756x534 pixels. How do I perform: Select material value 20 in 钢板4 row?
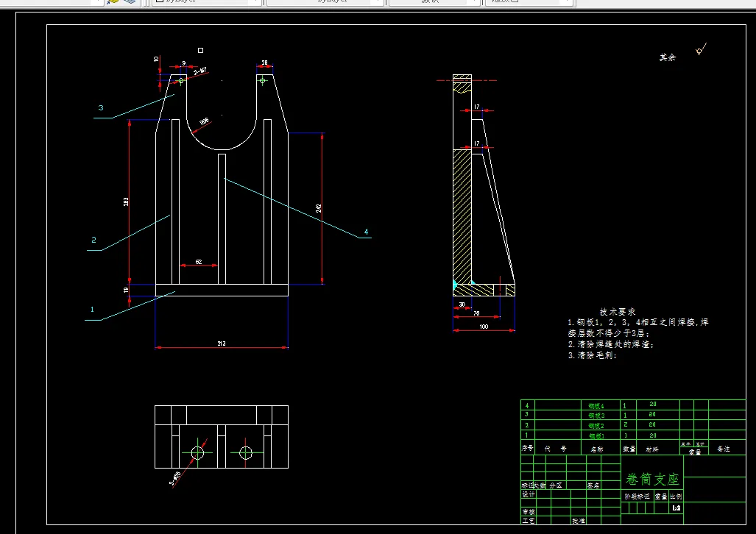coord(653,404)
